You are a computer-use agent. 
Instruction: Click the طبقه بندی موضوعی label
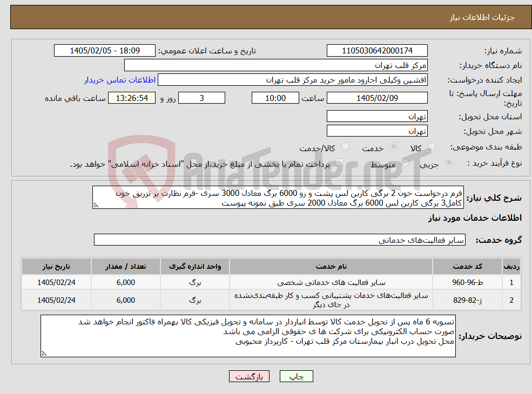pyautogui.click(x=486, y=147)
